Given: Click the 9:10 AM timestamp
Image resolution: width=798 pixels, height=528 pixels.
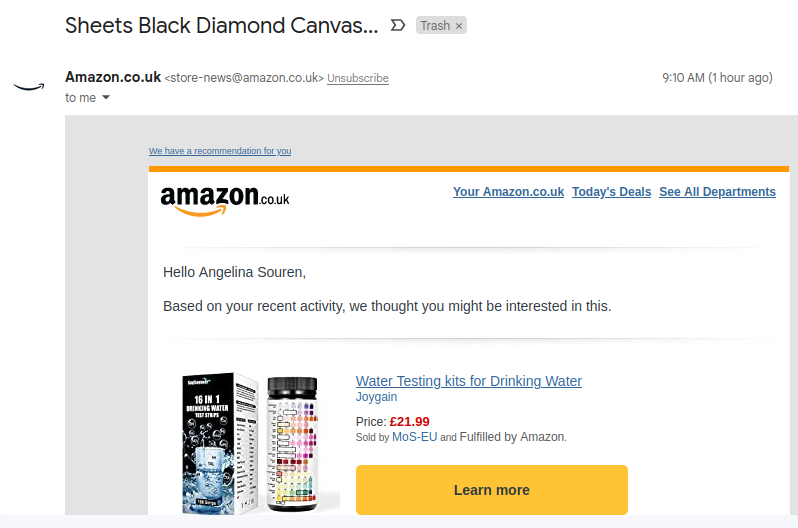Looking at the screenshot, I should click(x=716, y=78).
